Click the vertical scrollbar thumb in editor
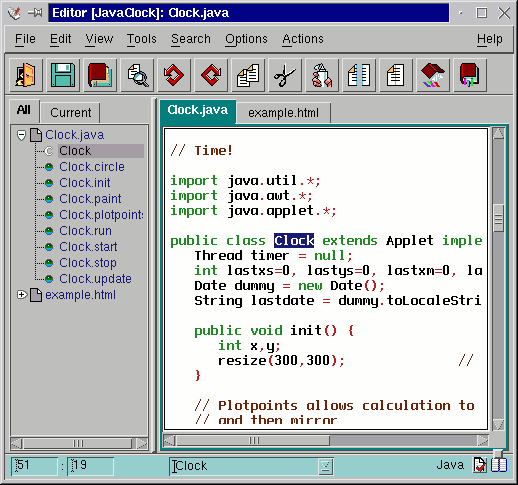The height and width of the screenshot is (485, 518). pos(498,218)
